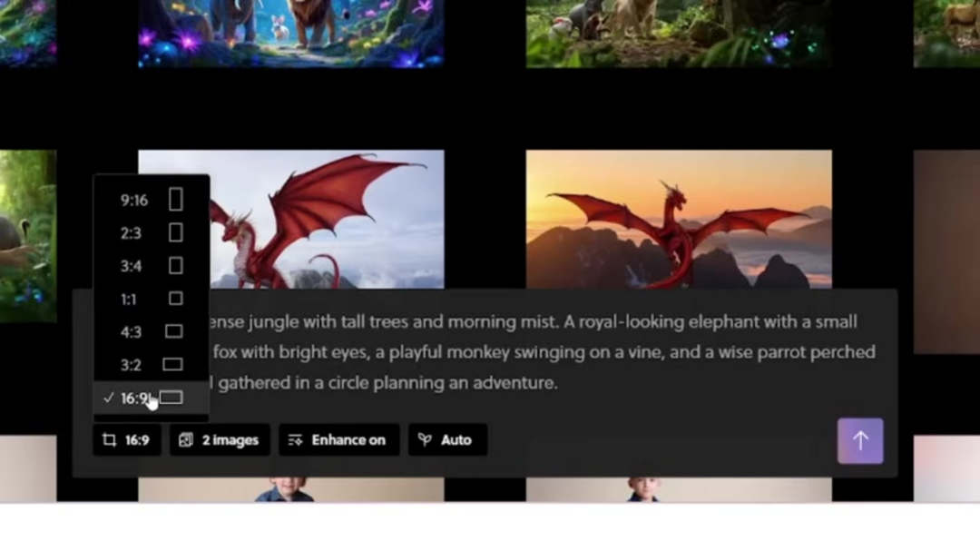Choose the 2:3 aspect ratio shape icon
This screenshot has height=551, width=980.
click(175, 233)
